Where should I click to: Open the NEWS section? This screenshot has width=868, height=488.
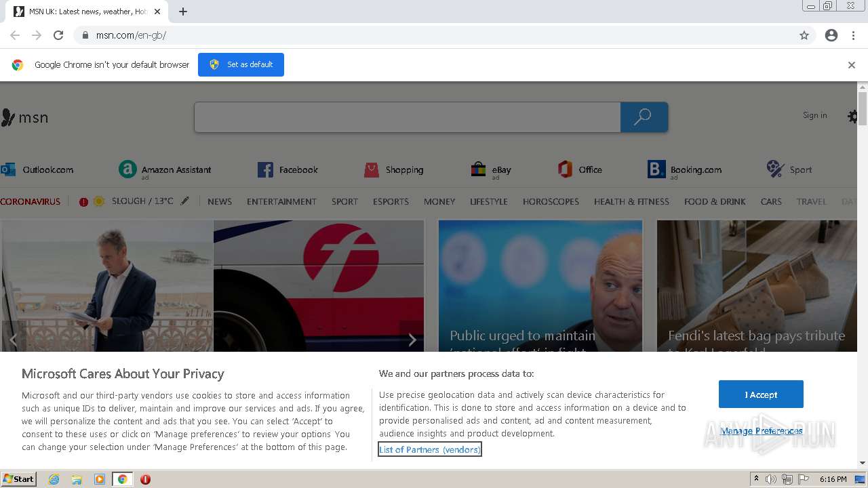[x=220, y=201]
